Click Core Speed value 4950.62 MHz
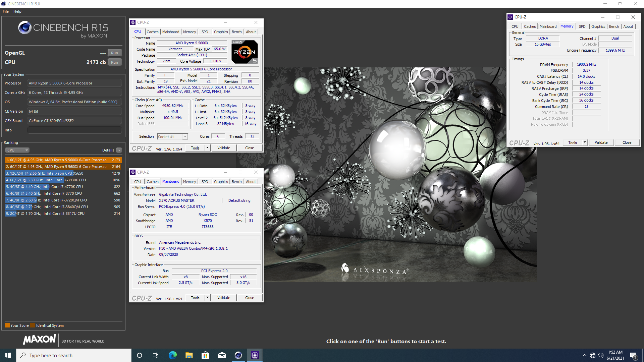Image resolution: width=644 pixels, height=362 pixels. (x=173, y=106)
